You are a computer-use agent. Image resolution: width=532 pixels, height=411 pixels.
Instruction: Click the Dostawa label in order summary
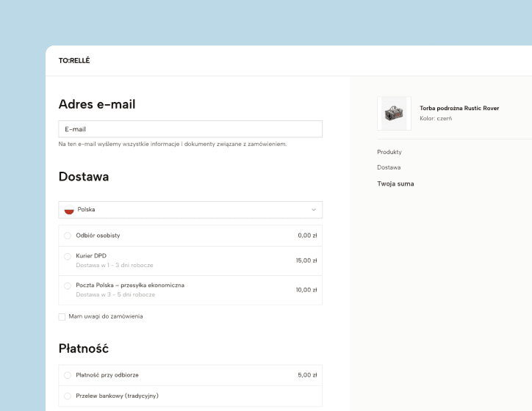pos(389,167)
